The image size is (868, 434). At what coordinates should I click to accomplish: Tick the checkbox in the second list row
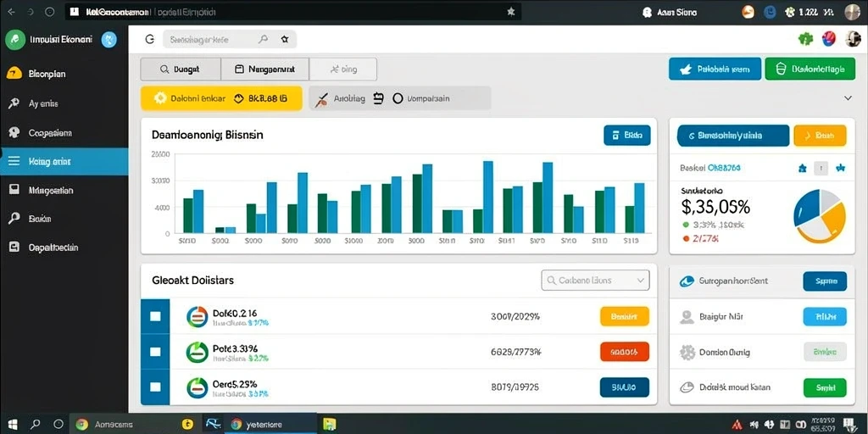point(155,352)
